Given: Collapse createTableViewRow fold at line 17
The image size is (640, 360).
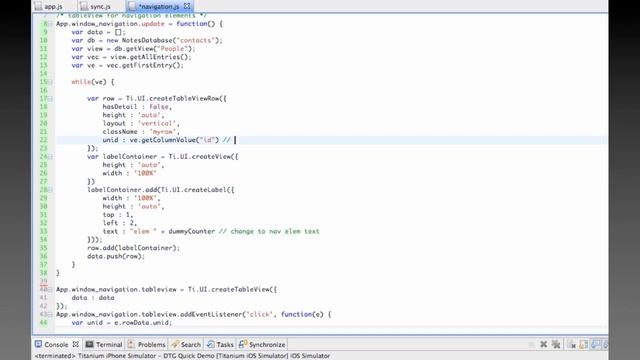Looking at the screenshot, I should [x=50, y=99].
